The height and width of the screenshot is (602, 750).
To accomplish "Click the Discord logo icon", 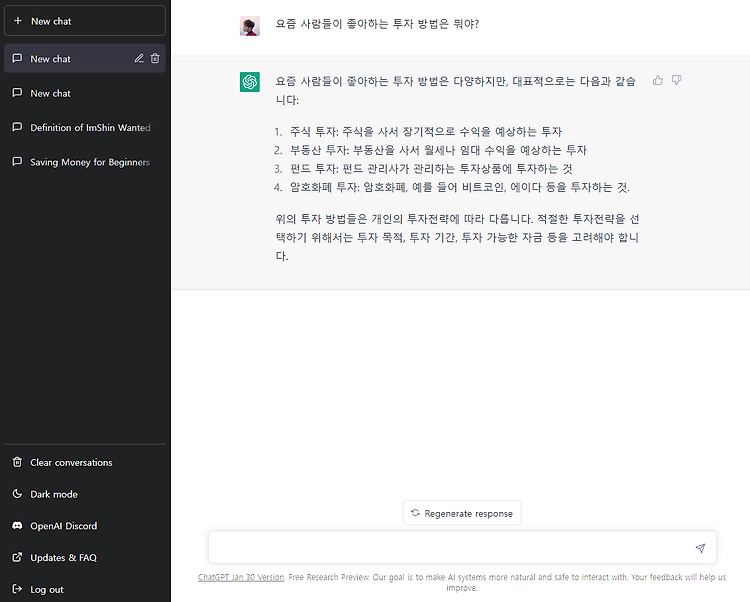I will [17, 525].
